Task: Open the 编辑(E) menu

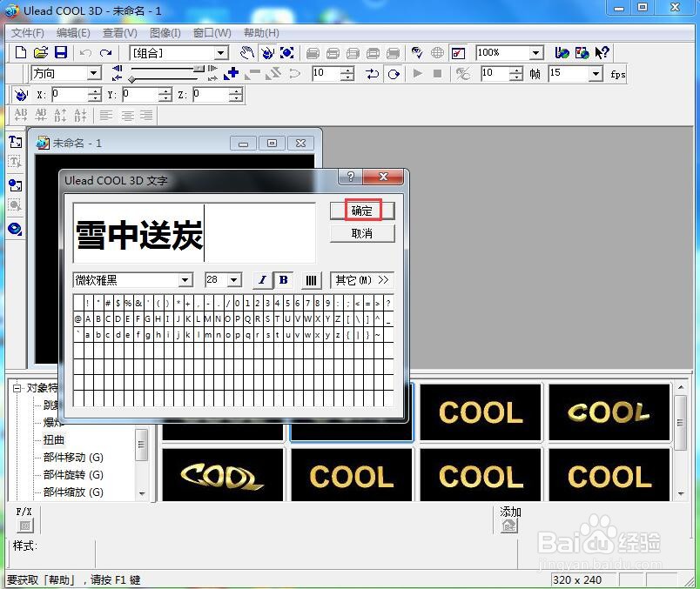Action: click(74, 33)
